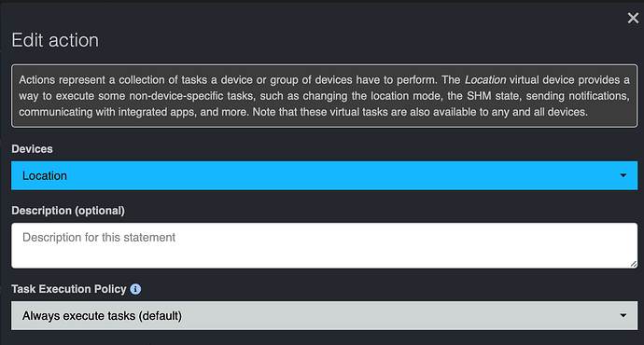The width and height of the screenshot is (644, 345).
Task: Click the caret arrow on Devices selector
Action: click(x=623, y=175)
